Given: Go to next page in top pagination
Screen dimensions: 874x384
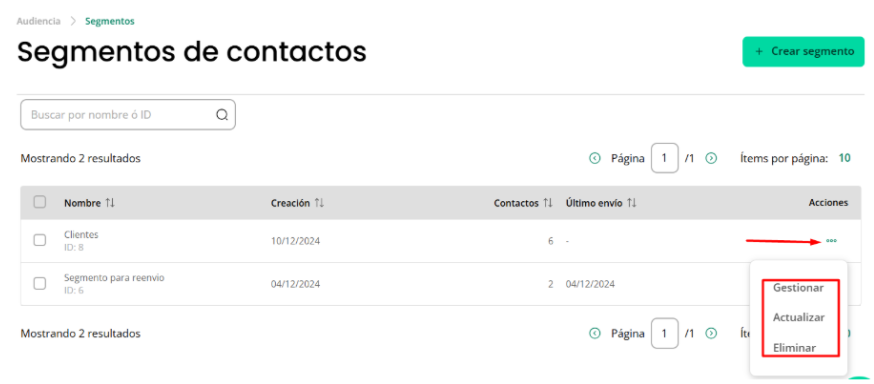Looking at the screenshot, I should click(x=711, y=158).
